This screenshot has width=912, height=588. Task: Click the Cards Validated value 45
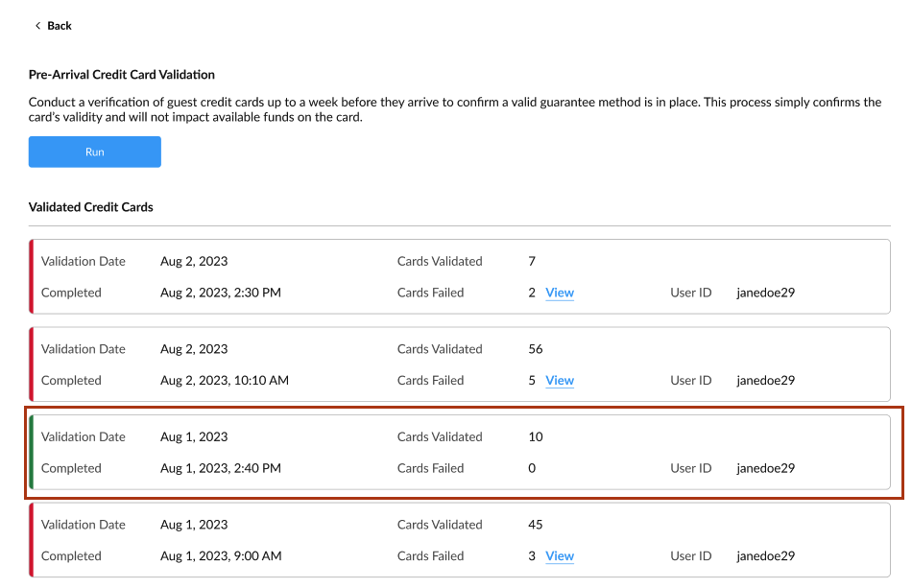pos(536,525)
